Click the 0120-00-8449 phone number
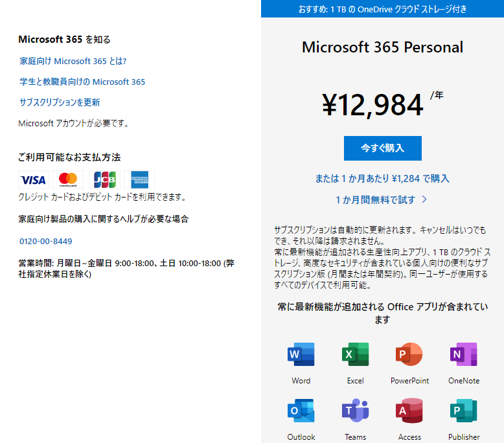504x443 pixels. tap(45, 242)
